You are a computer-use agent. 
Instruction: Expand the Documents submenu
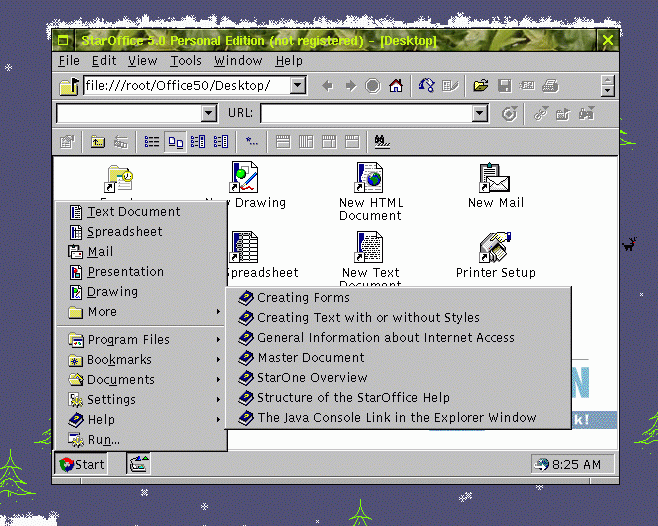coord(142,380)
